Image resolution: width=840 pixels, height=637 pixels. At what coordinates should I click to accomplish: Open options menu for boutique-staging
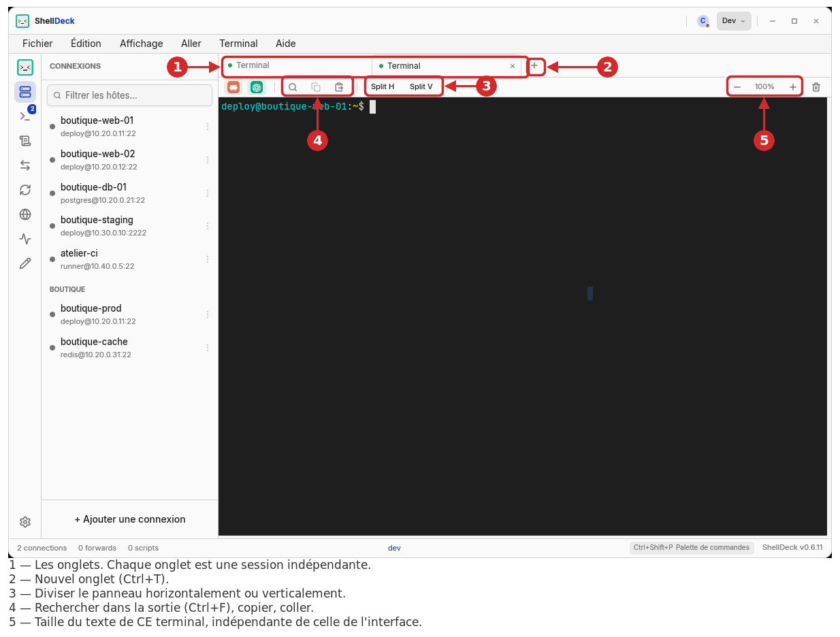click(208, 226)
